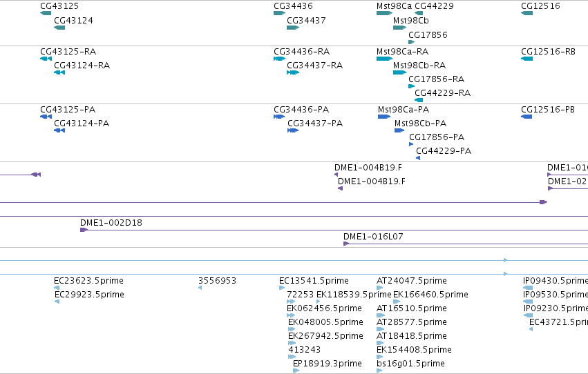Click the 3556953 feature arrow
The height and width of the screenshot is (374, 588).
[x=200, y=288]
